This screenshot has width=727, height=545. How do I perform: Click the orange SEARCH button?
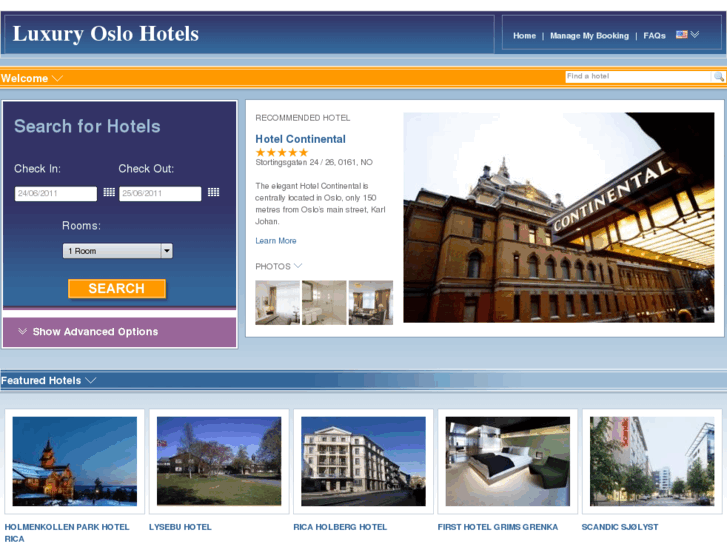117,289
